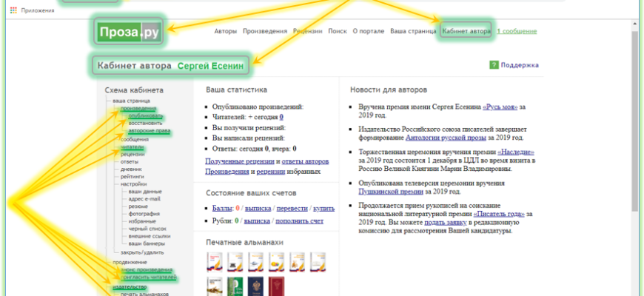Open авторские права in the cabinet scheme
The image size is (644, 296).
150,131
